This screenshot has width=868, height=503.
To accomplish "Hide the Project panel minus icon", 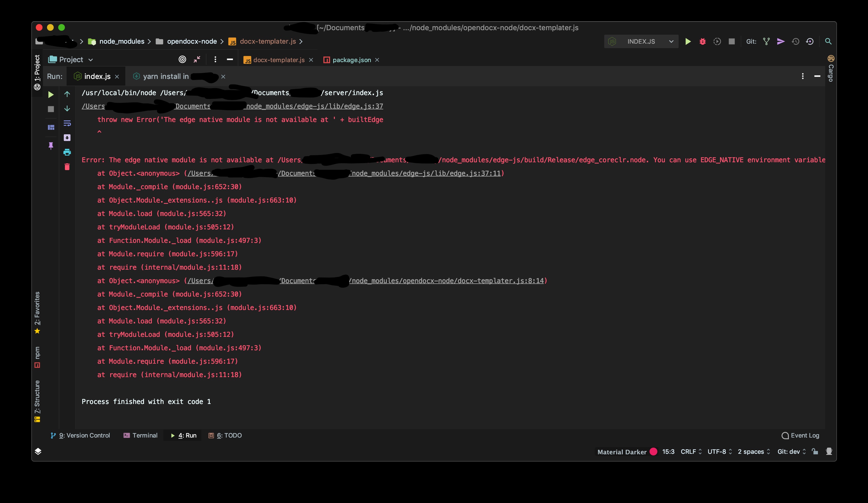I will 230,60.
